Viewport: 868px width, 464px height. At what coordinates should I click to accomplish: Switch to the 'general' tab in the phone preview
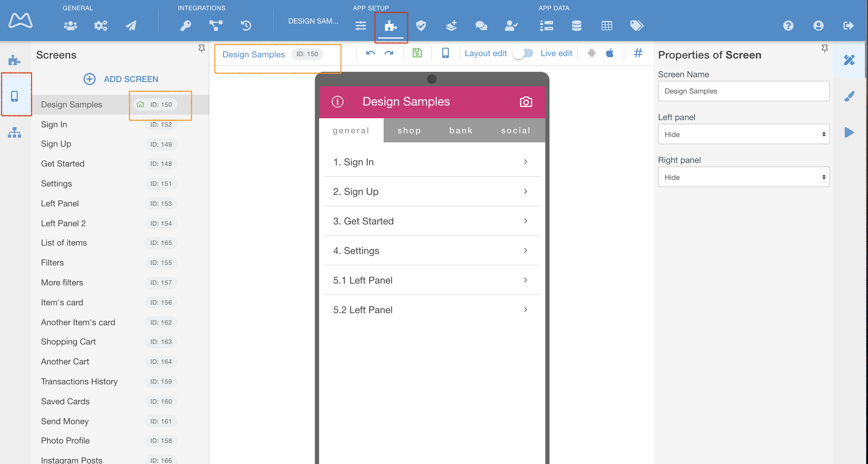click(x=351, y=130)
